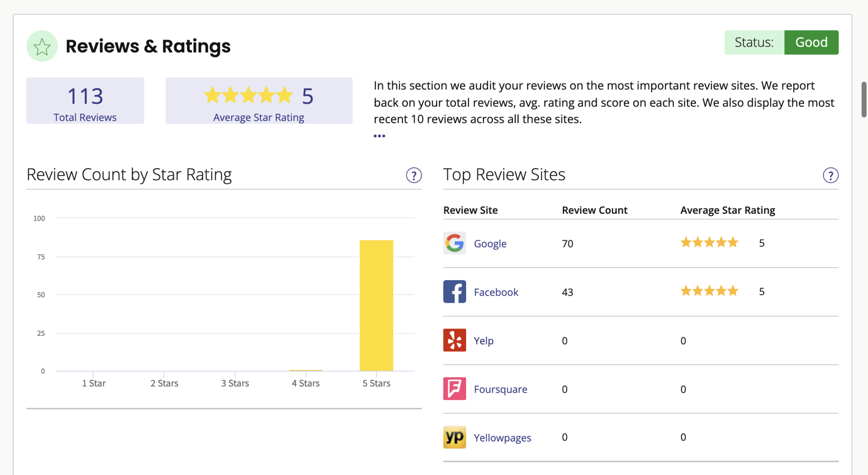
Task: Open the Yelp review site link
Action: (x=483, y=341)
